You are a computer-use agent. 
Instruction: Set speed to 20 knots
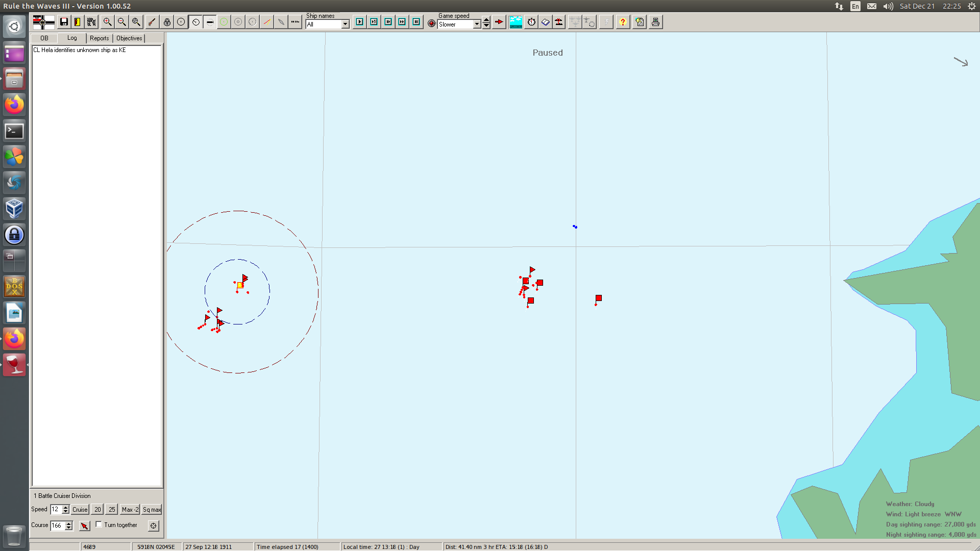coord(97,509)
